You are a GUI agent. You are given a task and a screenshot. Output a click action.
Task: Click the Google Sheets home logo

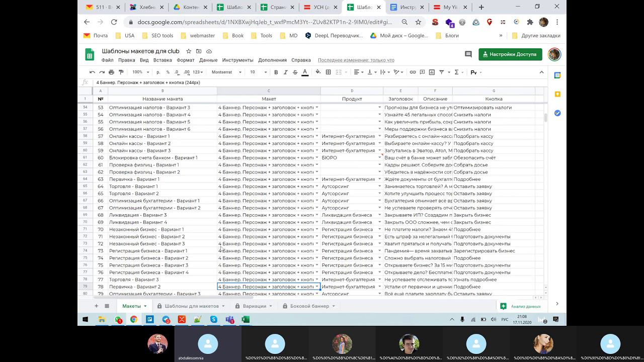tap(90, 54)
